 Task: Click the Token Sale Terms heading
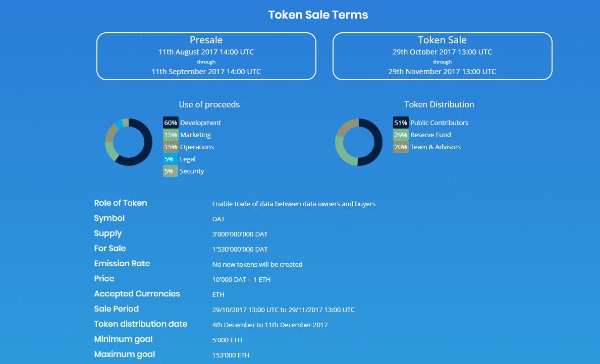(318, 15)
